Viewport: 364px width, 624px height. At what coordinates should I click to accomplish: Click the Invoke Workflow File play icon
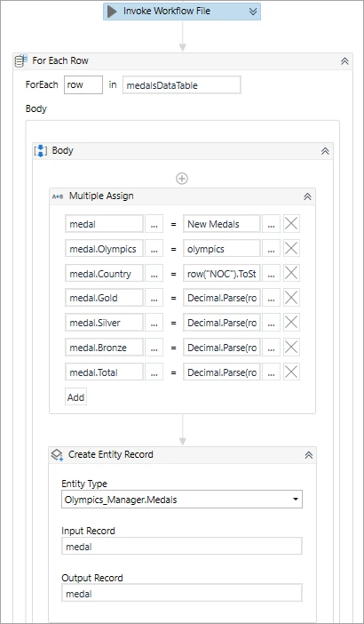pos(112,12)
